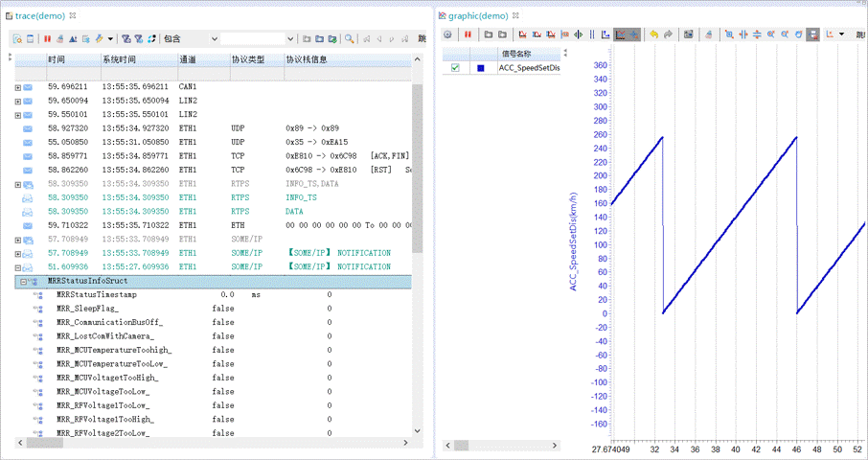868x460 pixels.
Task: Click the screenshot camera icon in graphic toolbar
Action: 688,34
